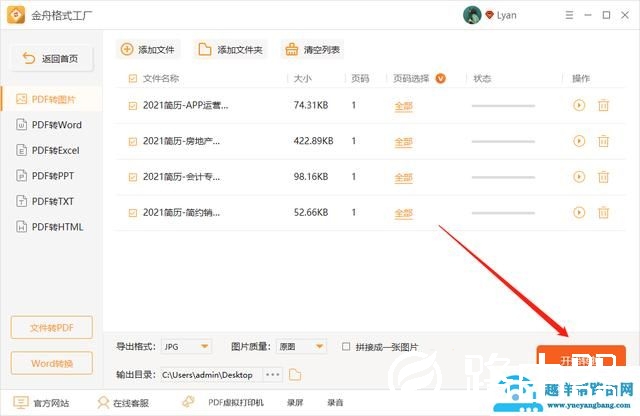This screenshot has width=640, height=416.
Task: Start conversion for 2021简历-房地产 row
Action: click(579, 141)
